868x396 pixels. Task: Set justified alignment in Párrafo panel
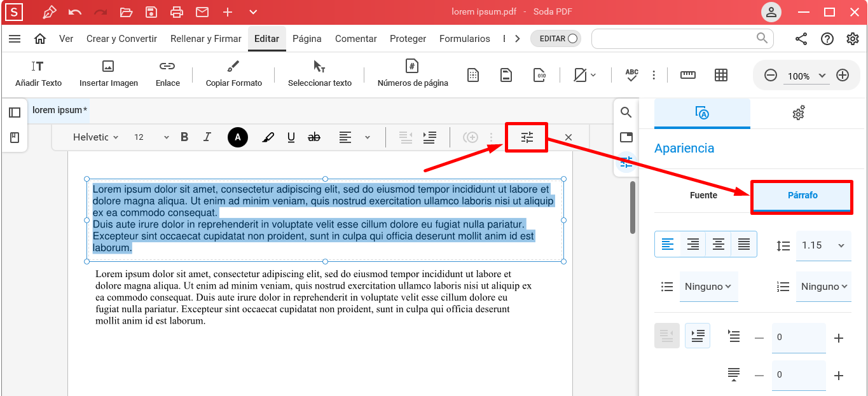click(744, 245)
